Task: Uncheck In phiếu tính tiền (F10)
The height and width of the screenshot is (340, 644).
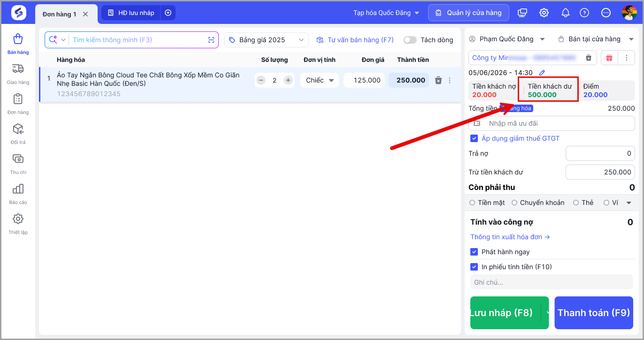Action: [474, 267]
